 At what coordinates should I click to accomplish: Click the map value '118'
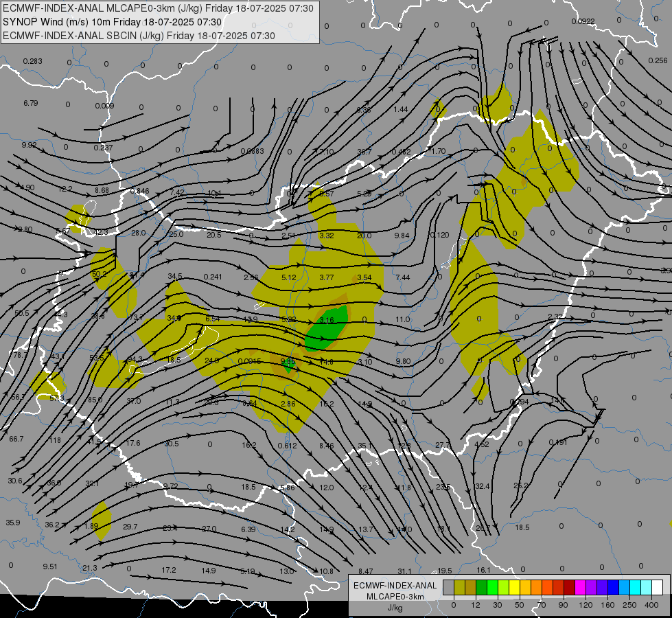(55, 440)
